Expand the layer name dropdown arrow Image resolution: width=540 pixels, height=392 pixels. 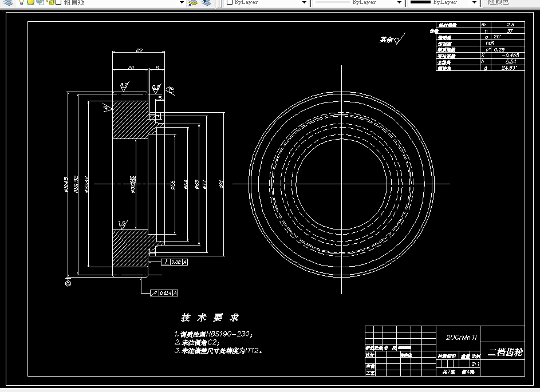pos(182,2)
